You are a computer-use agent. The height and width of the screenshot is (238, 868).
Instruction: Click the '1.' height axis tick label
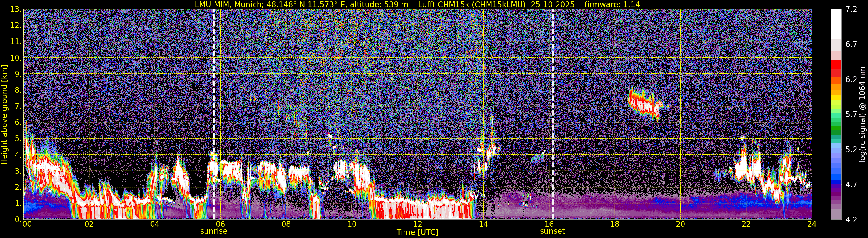[x=18, y=204]
